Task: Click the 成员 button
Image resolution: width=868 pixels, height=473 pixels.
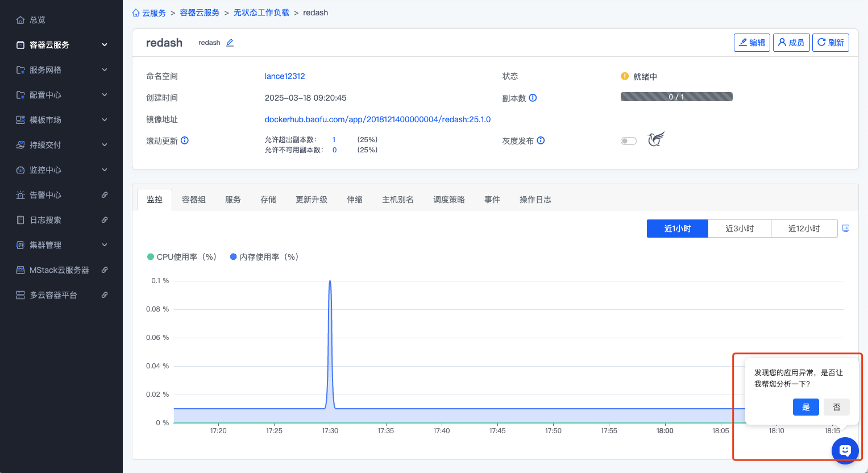Action: pos(791,43)
